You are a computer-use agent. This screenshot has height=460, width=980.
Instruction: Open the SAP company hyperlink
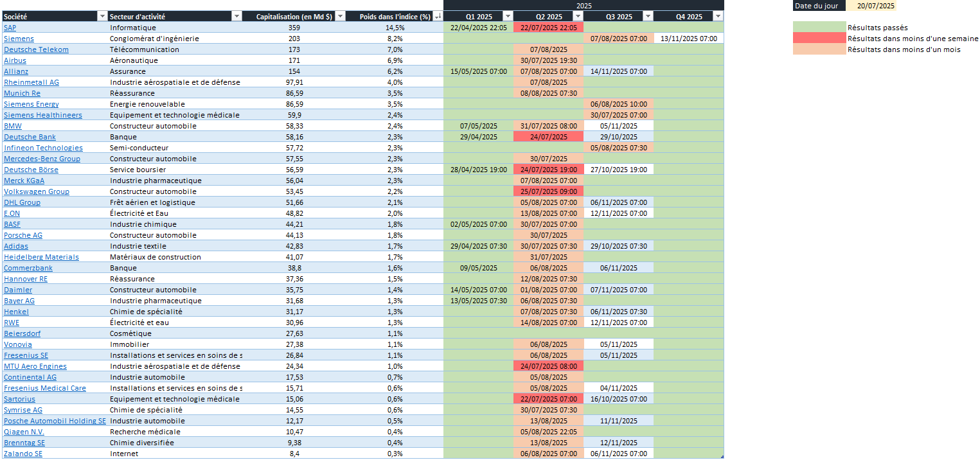click(x=10, y=28)
